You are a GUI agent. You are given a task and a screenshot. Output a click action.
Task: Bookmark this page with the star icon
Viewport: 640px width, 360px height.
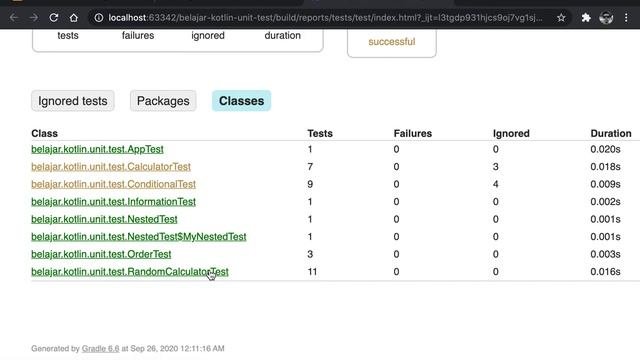click(x=561, y=18)
